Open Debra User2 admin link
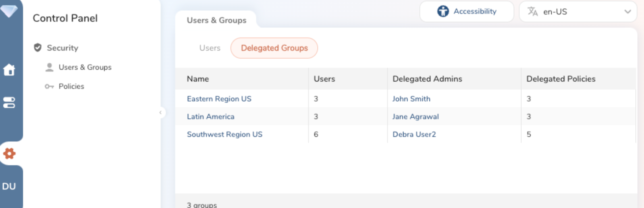 [x=414, y=134]
